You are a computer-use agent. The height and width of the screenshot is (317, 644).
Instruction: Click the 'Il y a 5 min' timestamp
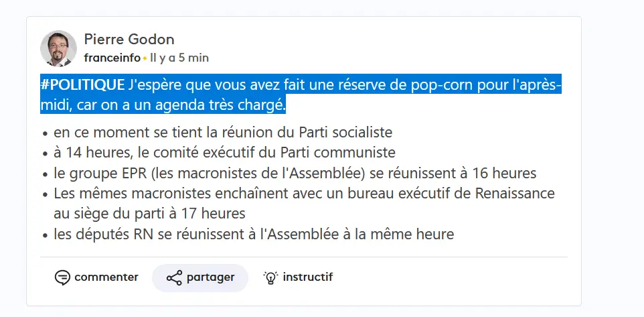pyautogui.click(x=179, y=58)
